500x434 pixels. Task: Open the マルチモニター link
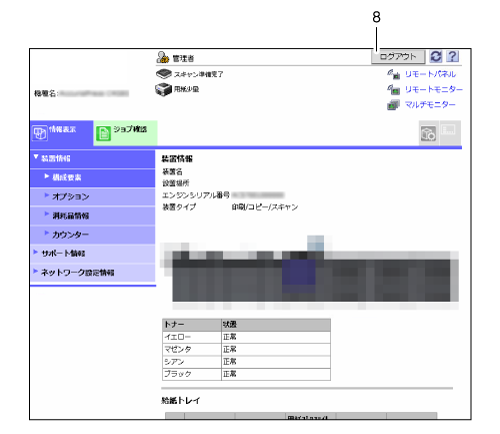click(x=430, y=105)
